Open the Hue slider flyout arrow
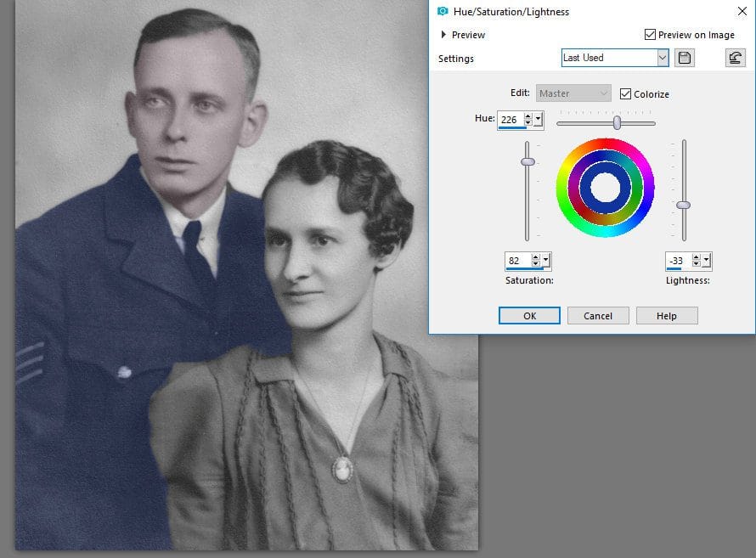756x558 pixels. coord(538,120)
